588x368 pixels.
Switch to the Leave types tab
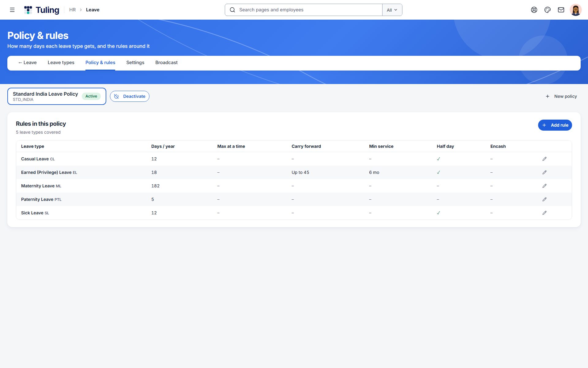pyautogui.click(x=61, y=63)
